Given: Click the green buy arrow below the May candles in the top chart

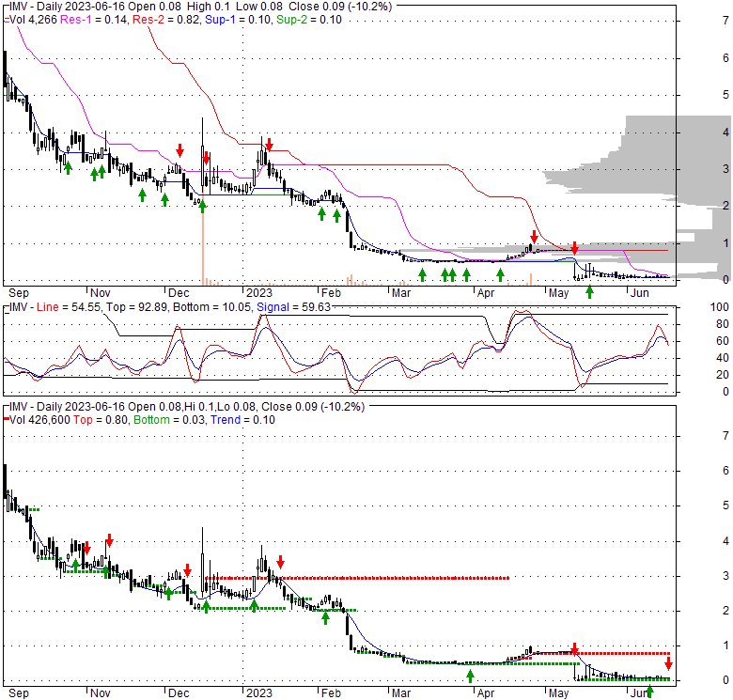Looking at the screenshot, I should (x=589, y=292).
